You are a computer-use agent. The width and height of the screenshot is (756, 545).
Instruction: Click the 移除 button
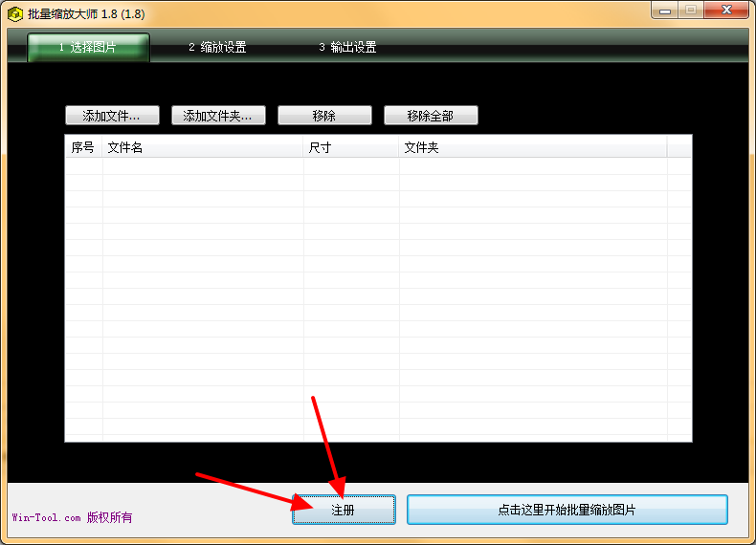[x=324, y=116]
